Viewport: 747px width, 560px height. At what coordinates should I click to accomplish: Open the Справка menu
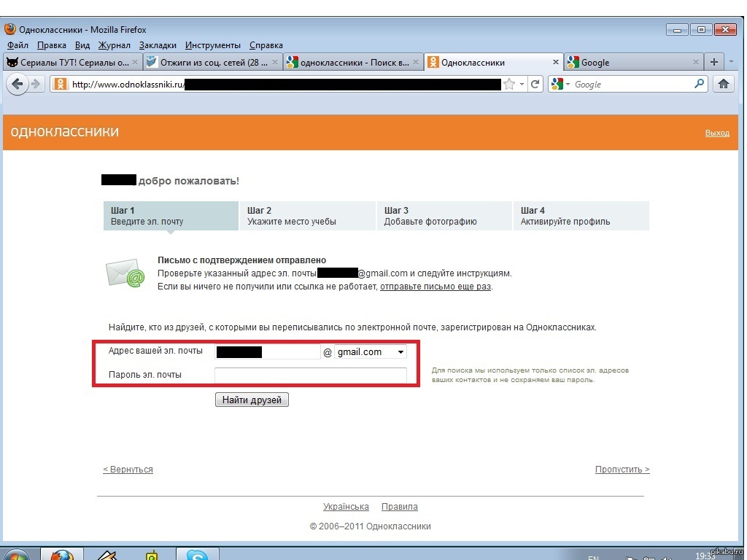pos(266,45)
